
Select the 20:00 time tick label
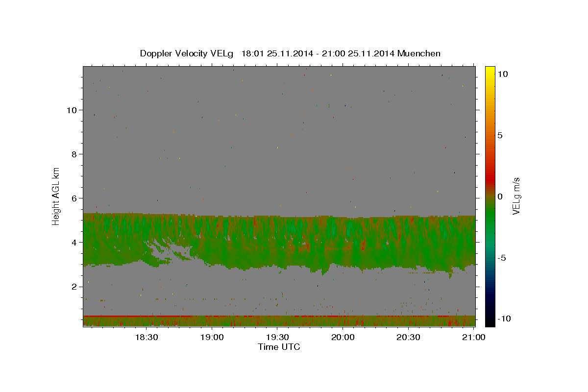[x=343, y=337]
